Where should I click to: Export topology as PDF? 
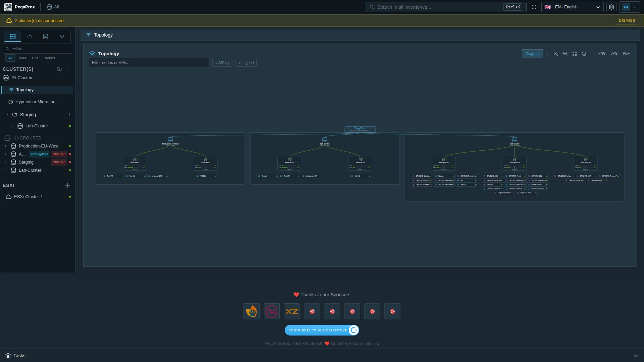[626, 54]
